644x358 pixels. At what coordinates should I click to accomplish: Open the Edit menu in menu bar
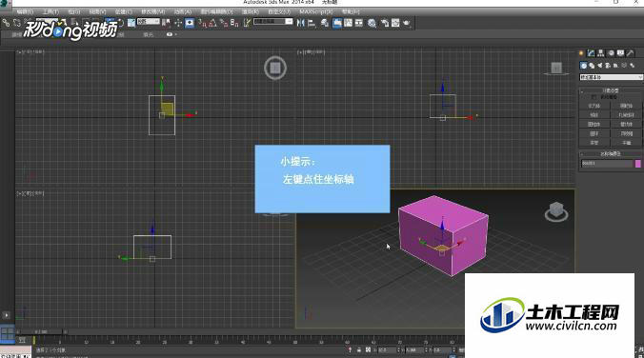pos(26,11)
